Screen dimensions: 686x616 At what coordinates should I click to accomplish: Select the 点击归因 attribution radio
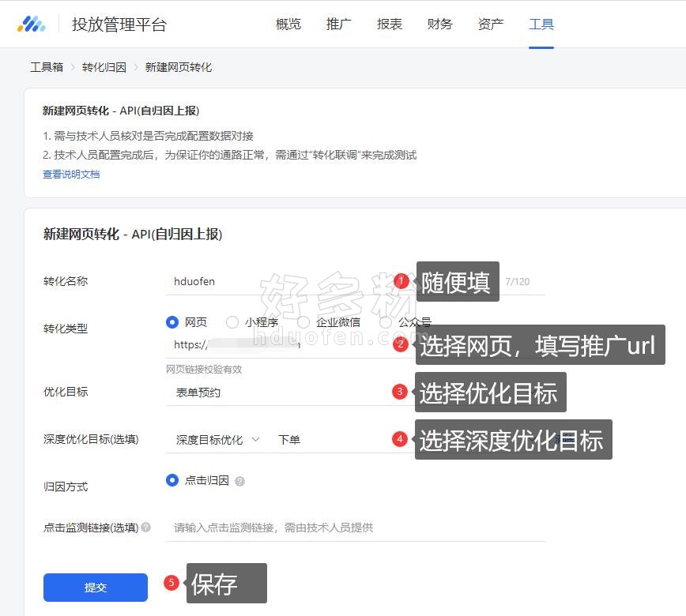point(172,480)
